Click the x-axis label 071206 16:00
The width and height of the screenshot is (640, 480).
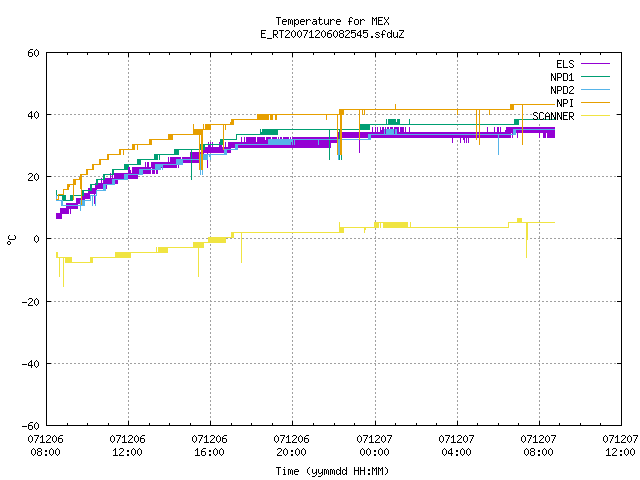[209, 446]
